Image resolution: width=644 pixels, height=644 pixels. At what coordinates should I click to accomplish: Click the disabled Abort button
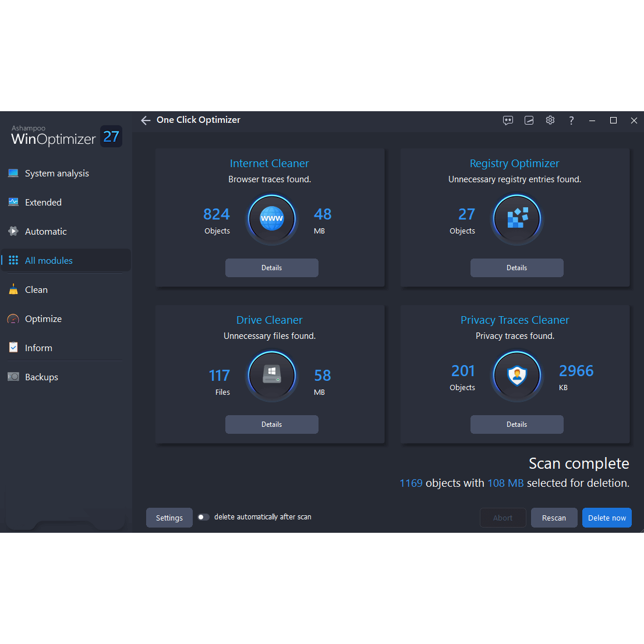coord(503,518)
